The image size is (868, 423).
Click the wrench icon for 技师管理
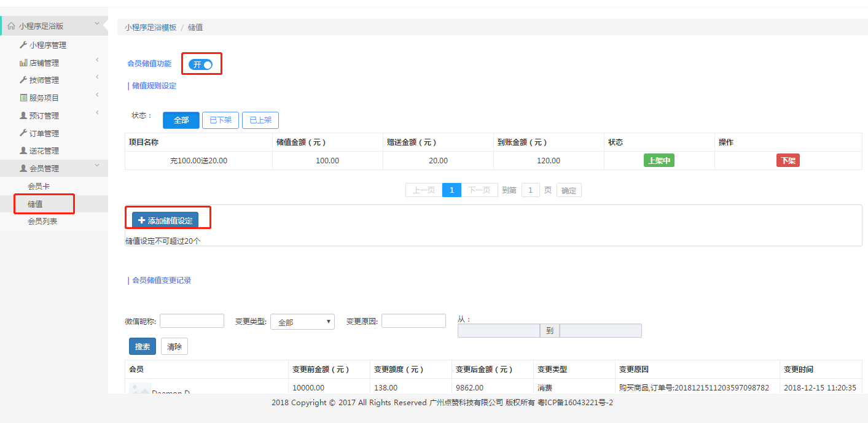pos(23,80)
